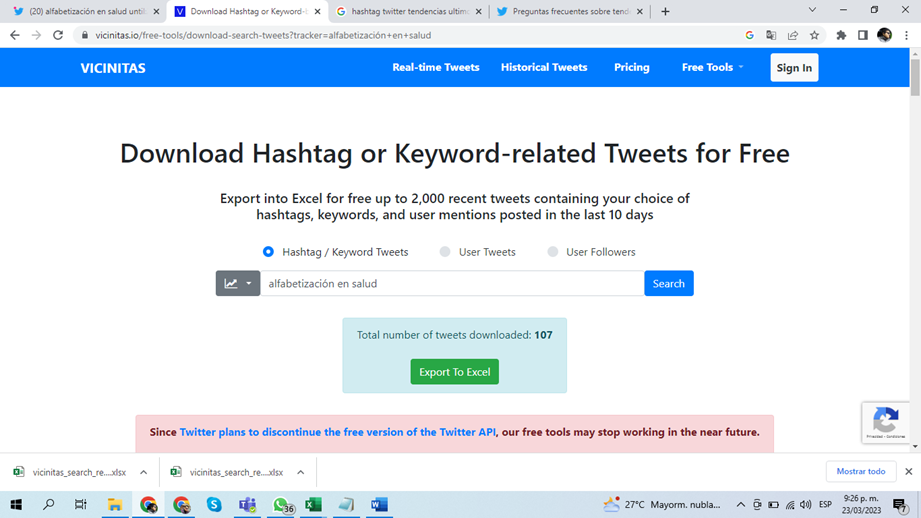Click the Google Translate icon in address bar
Image resolution: width=921 pixels, height=518 pixels.
click(x=771, y=35)
